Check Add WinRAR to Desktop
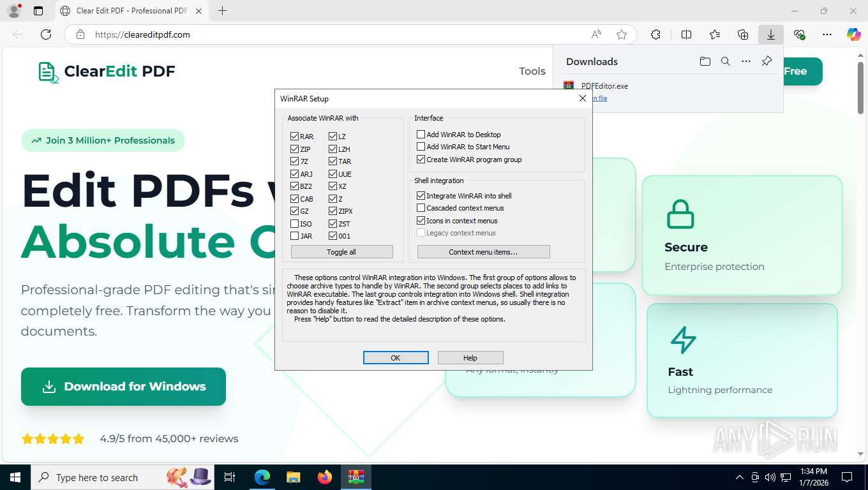The image size is (868, 490). (x=421, y=135)
